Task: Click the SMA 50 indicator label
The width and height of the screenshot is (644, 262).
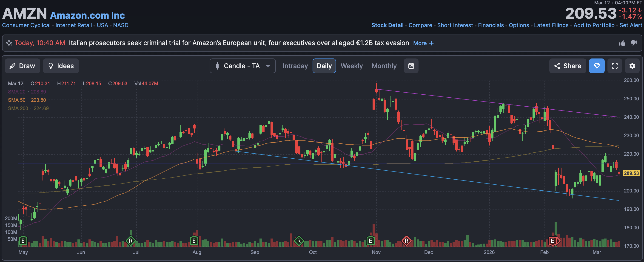Action: click(x=17, y=100)
